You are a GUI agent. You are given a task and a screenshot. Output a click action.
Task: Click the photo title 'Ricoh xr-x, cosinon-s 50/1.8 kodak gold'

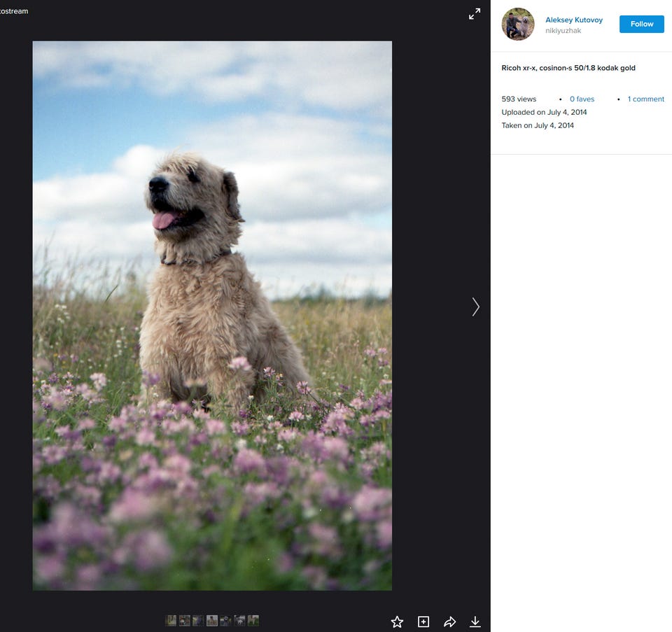[568, 68]
